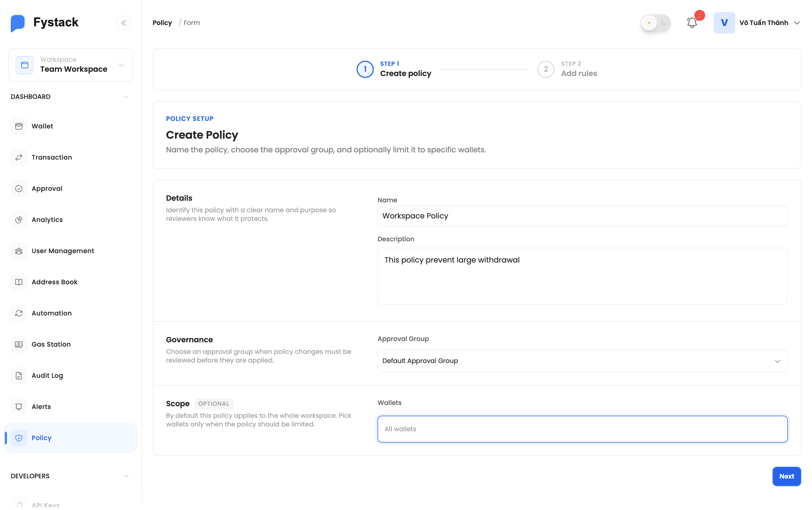Click the Form breadcrumb
812x510 pixels.
click(191, 23)
